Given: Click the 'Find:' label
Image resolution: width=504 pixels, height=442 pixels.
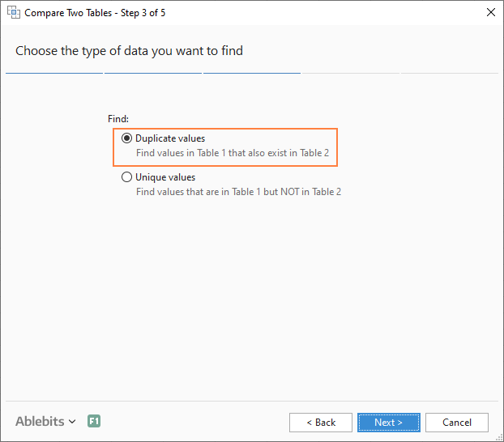Looking at the screenshot, I should coord(118,119).
